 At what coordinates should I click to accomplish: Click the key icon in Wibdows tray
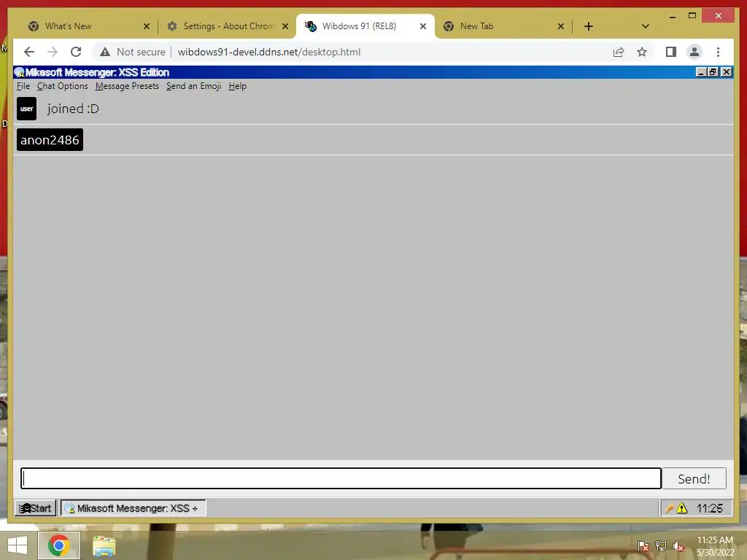[670, 508]
